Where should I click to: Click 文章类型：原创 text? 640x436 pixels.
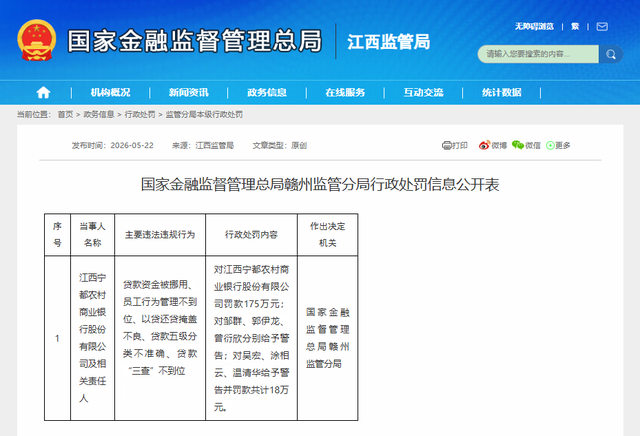pos(280,145)
